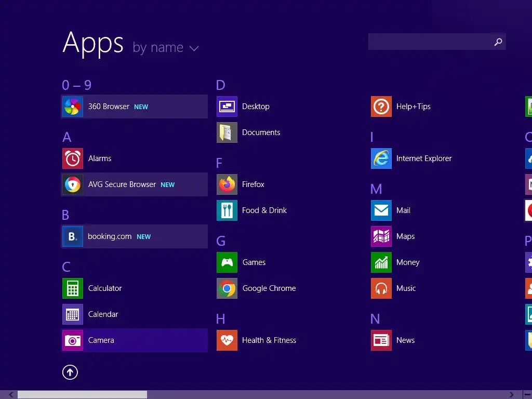Open the Maps app icon
This screenshot has width=532, height=399.
(x=381, y=236)
